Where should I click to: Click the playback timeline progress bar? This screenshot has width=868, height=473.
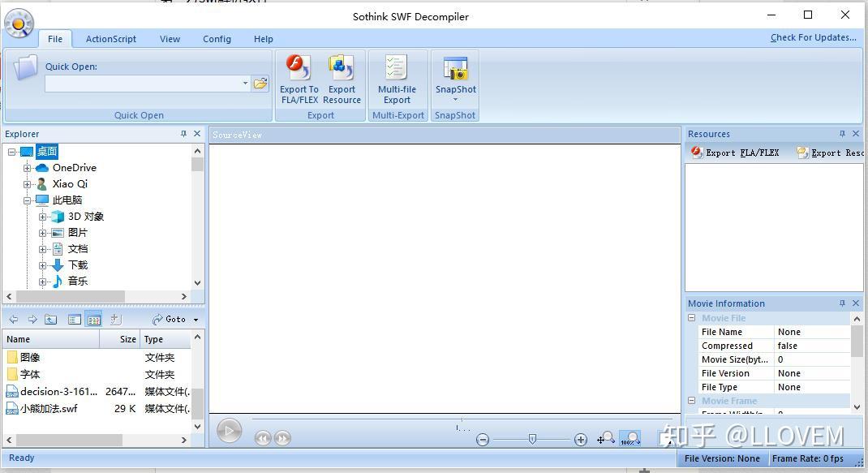point(462,419)
